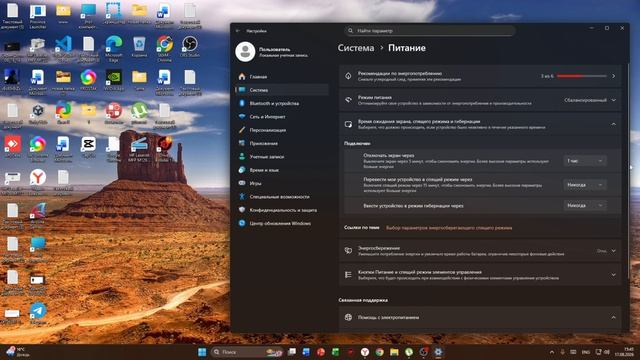Select the OBS Studio desktop shortcut

(x=190, y=47)
